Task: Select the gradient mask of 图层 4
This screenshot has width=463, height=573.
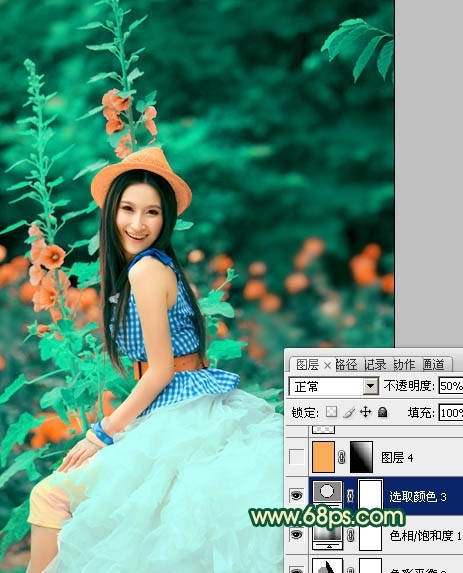Action: [361, 457]
